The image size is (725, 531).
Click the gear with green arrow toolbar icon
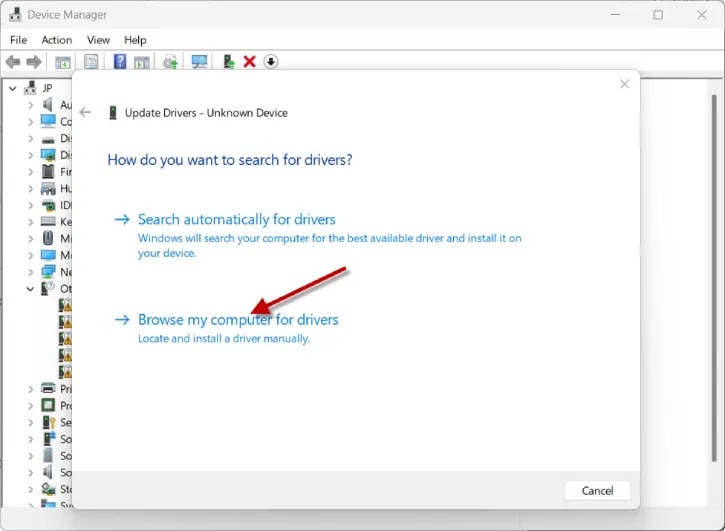point(170,62)
